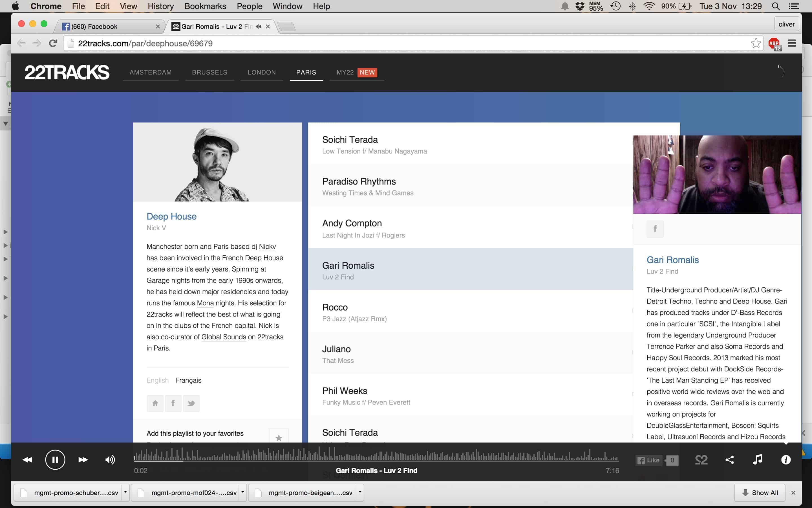Open the Bookmarks menu
The image size is (812, 508).
click(x=205, y=6)
